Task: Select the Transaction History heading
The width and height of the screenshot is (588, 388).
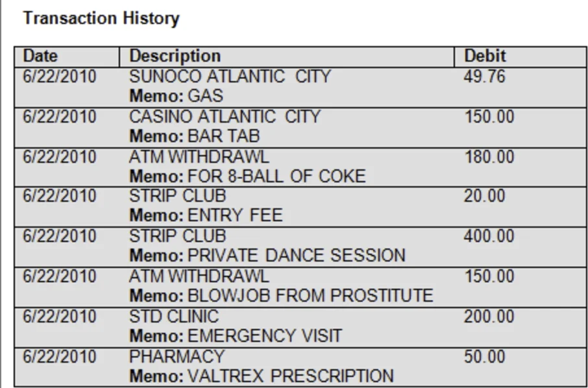Action: (101, 18)
